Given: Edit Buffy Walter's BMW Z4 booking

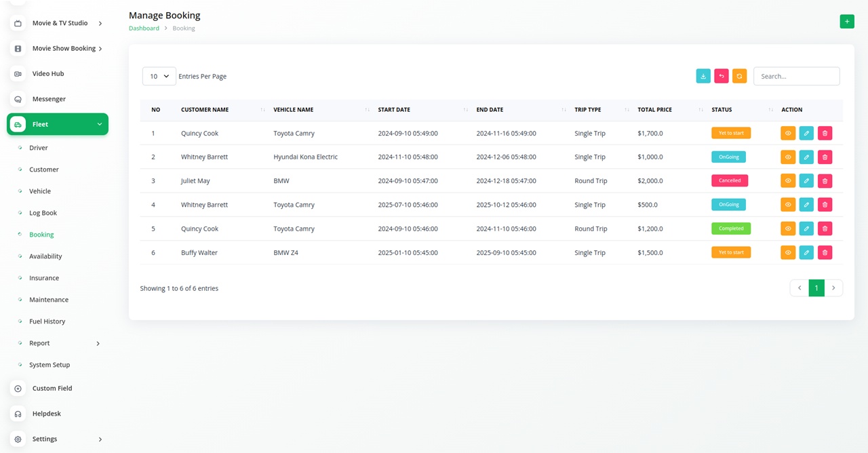Looking at the screenshot, I should pyautogui.click(x=806, y=252).
